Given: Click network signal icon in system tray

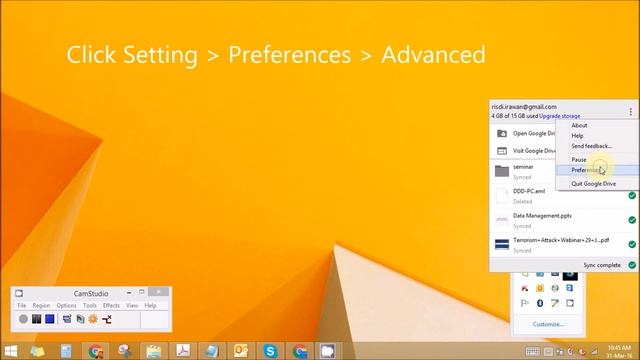Looking at the screenshot, I should tap(594, 351).
